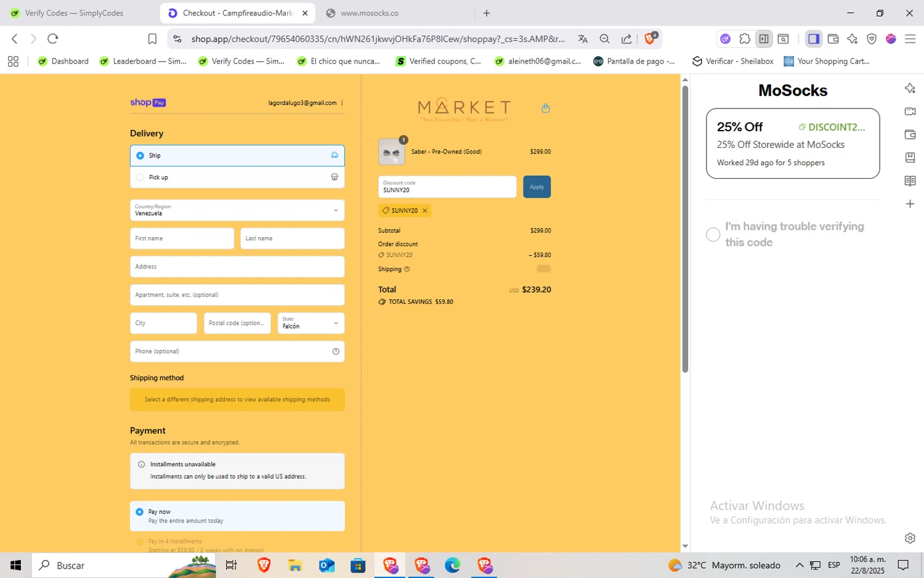Click the Market store logo
Viewport: 924px width, 578px height.
click(464, 109)
